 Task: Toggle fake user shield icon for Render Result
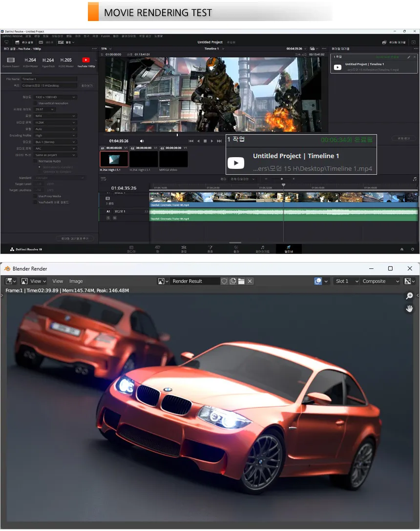225,281
